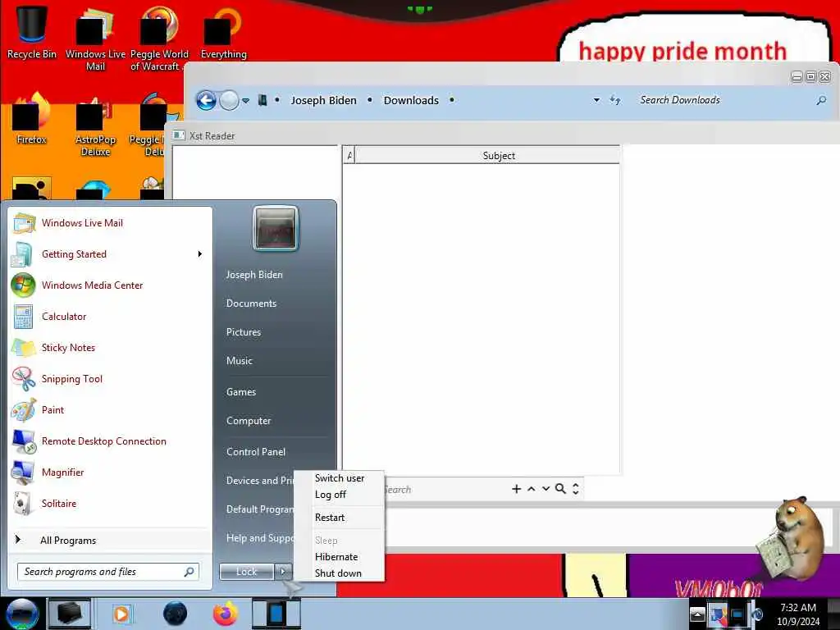Viewport: 840px width, 630px height.
Task: Click the Subject column header in Xst Reader
Action: [487, 155]
